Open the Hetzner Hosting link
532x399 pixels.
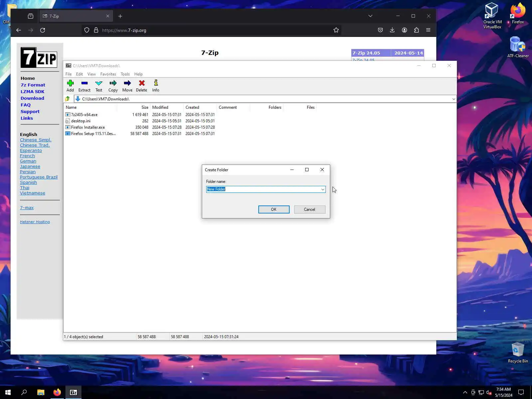coord(35,222)
